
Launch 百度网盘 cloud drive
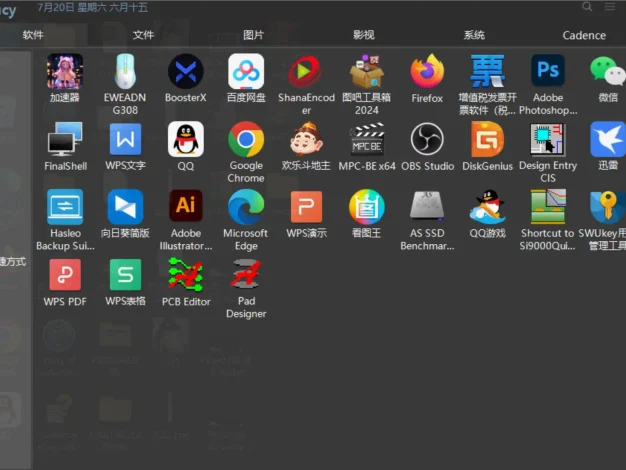coord(246,71)
